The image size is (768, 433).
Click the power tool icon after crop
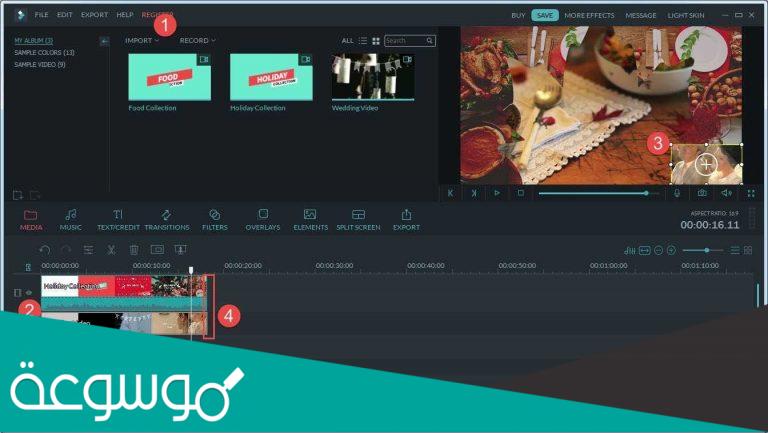(180, 250)
